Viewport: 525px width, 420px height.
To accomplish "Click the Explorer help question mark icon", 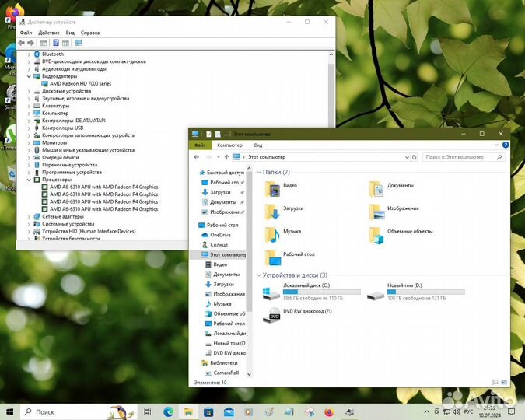I will 505,145.
